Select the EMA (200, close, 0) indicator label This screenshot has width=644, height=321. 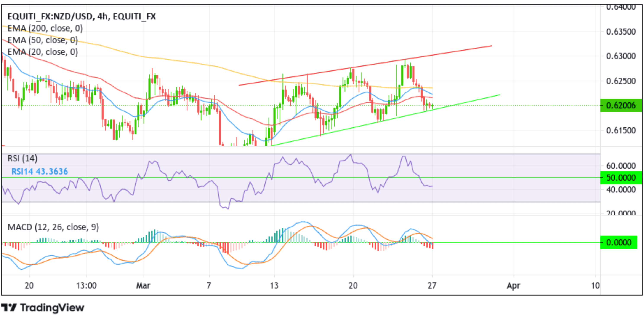point(45,28)
